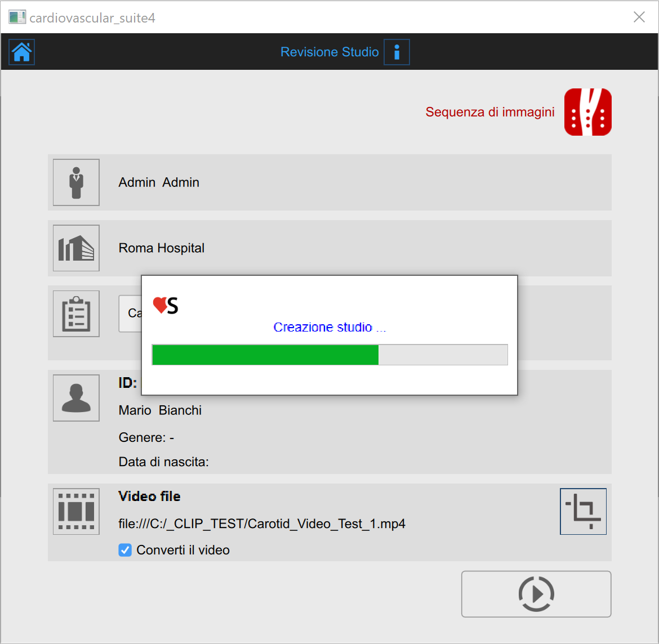Click the red Sequenza di immagini icon

587,112
